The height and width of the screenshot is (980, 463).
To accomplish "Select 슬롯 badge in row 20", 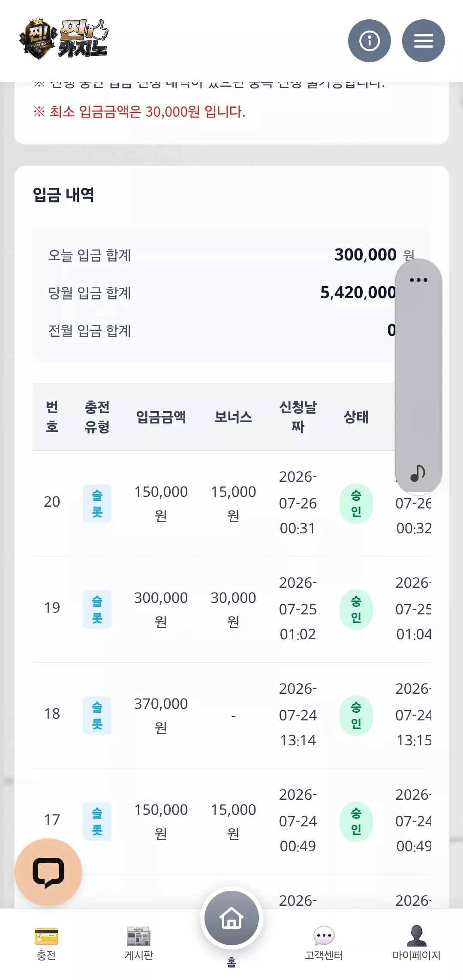I will (97, 503).
